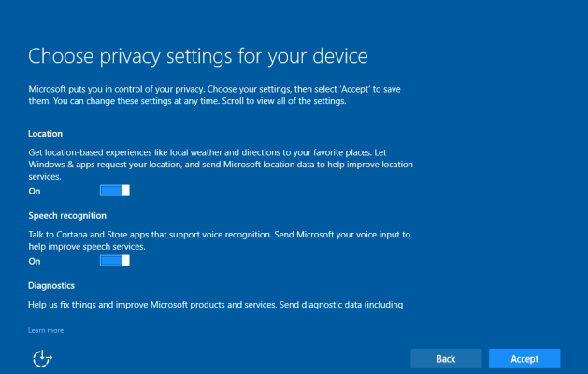The width and height of the screenshot is (588, 374).
Task: Select the On label beside Speech recognition switch
Action: [x=35, y=262]
